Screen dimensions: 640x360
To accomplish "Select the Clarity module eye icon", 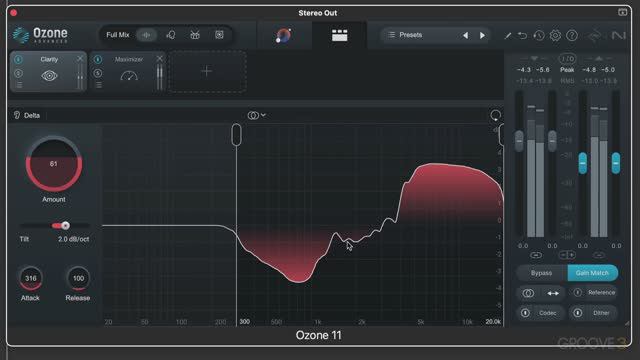I will coord(49,76).
